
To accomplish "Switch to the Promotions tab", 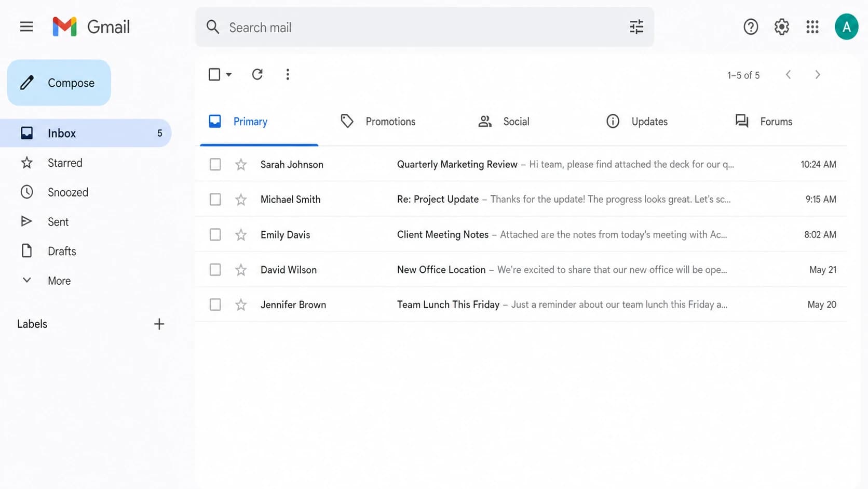I will 378,122.
